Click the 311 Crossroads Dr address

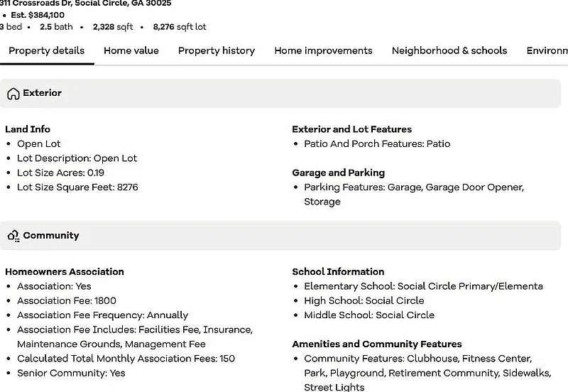pyautogui.click(x=85, y=3)
